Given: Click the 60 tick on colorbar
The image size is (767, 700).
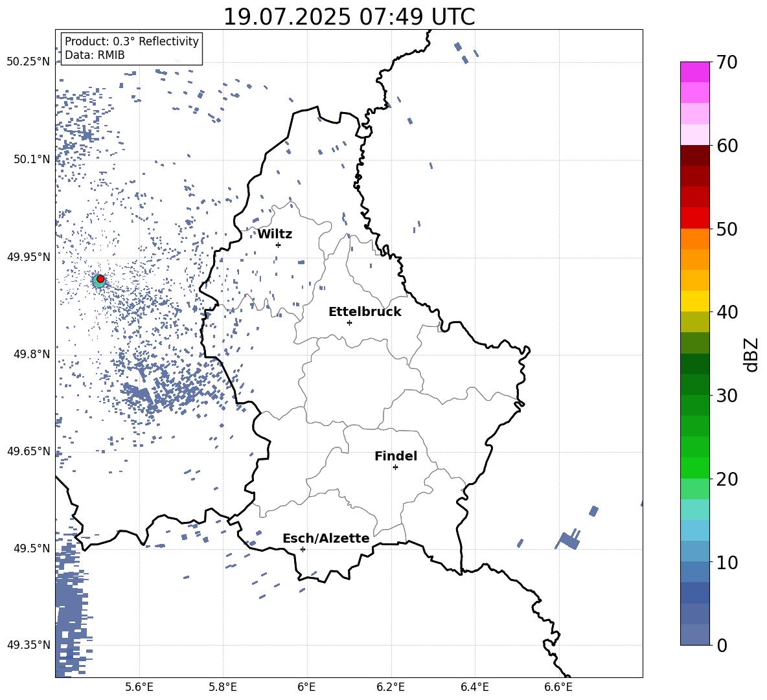Looking at the screenshot, I should (x=726, y=146).
